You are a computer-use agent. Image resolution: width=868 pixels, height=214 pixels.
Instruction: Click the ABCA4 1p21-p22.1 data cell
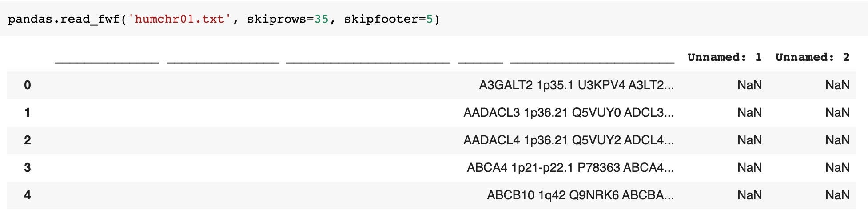tap(570, 168)
